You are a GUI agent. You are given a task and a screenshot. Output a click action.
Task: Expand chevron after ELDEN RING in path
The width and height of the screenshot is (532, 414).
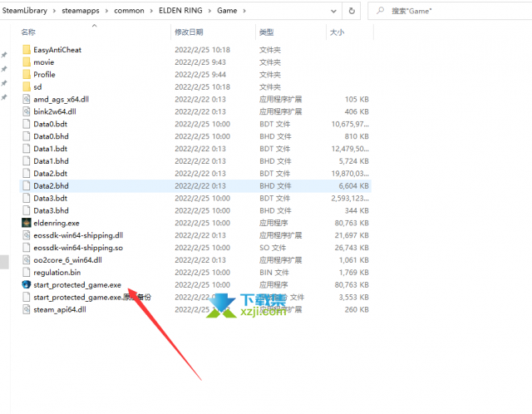coord(209,11)
